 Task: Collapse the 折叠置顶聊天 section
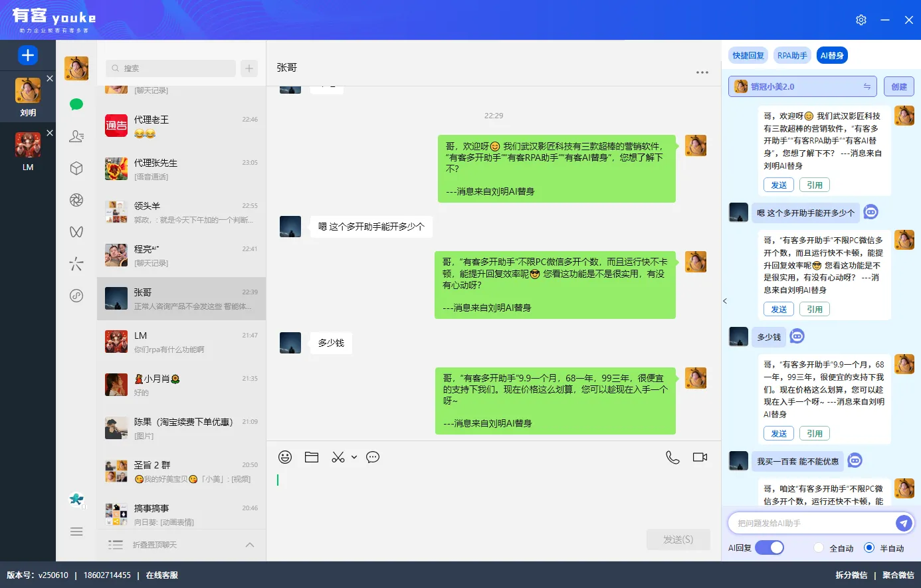click(250, 544)
